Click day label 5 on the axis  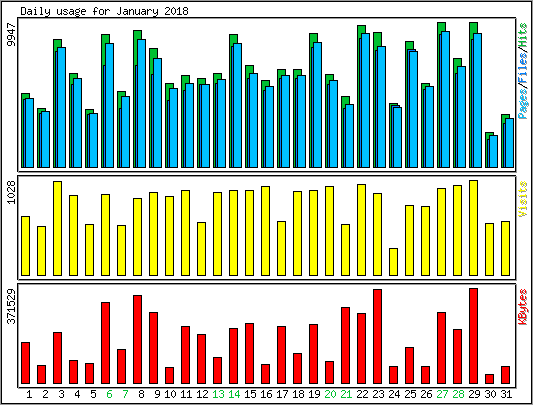pyautogui.click(x=93, y=394)
